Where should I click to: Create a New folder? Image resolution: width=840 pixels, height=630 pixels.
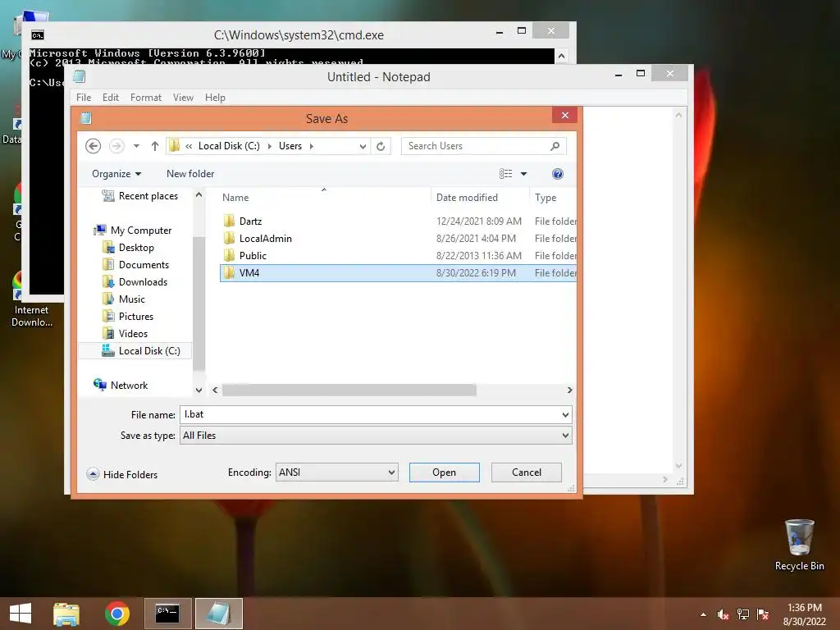[x=190, y=174]
